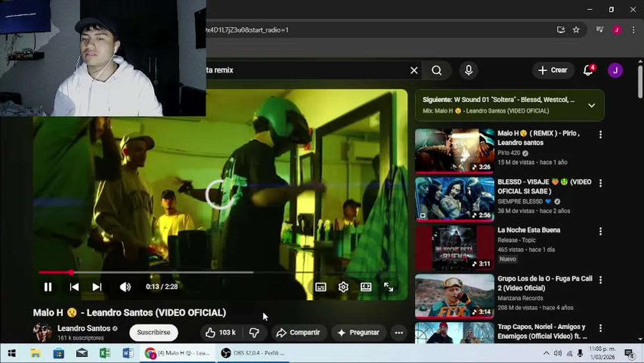Open File Explorer from taskbar
The height and width of the screenshot is (363, 644).
(35, 353)
